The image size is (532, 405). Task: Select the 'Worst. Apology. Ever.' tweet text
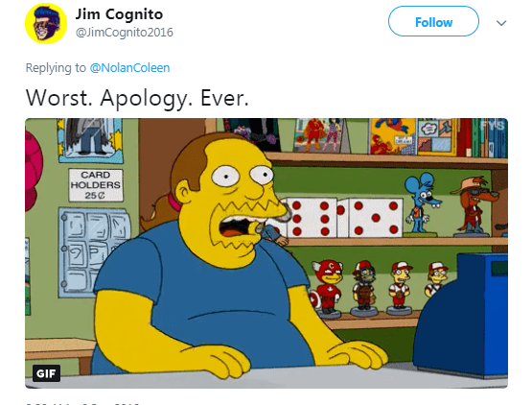click(x=137, y=98)
